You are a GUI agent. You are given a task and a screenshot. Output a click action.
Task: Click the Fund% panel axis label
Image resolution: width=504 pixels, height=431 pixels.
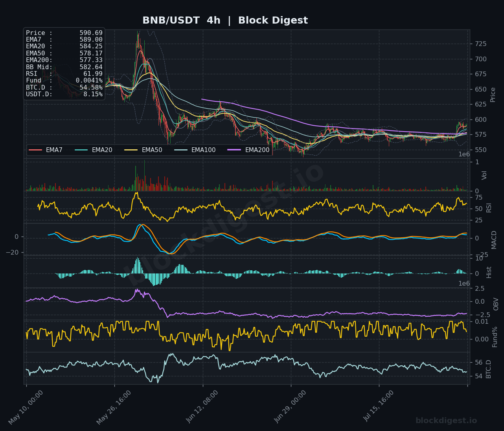click(495, 337)
